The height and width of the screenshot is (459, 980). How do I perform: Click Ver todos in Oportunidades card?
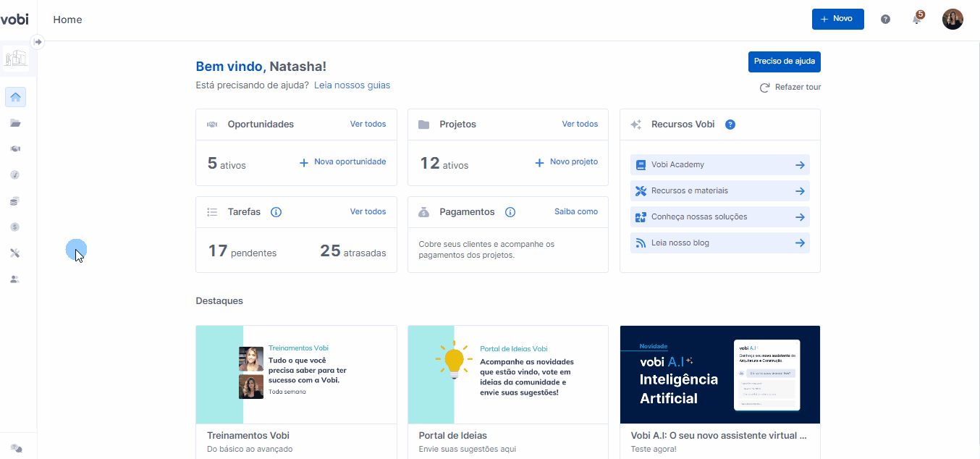pos(368,124)
